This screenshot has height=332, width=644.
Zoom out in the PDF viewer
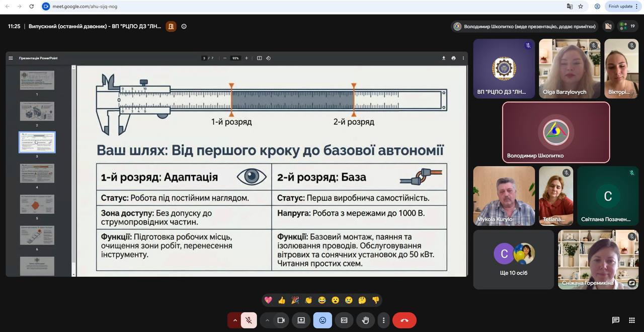[224, 58]
